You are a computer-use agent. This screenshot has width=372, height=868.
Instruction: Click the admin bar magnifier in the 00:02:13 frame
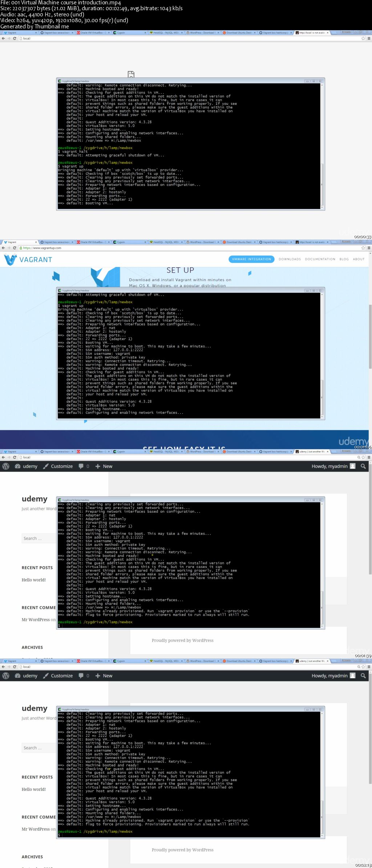(x=363, y=676)
